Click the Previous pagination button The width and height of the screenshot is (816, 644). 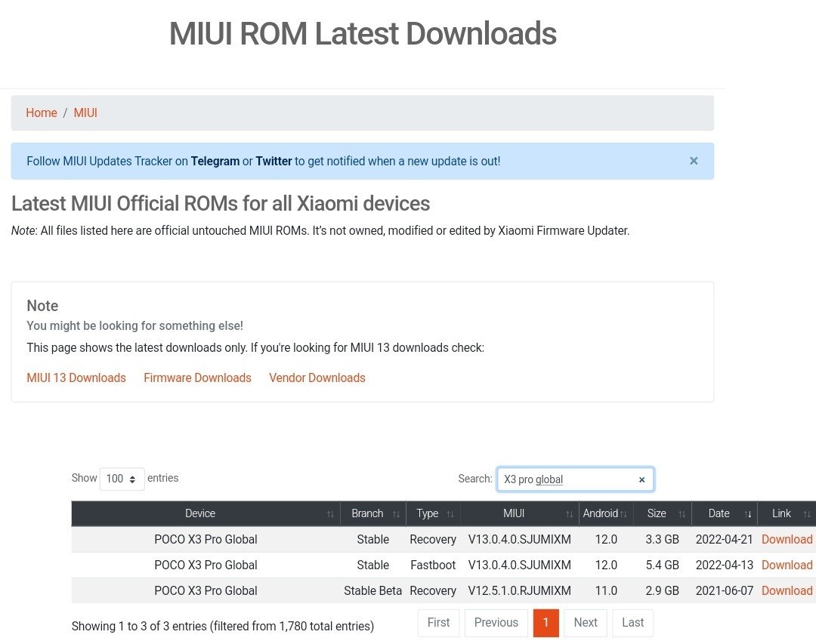tap(496, 623)
